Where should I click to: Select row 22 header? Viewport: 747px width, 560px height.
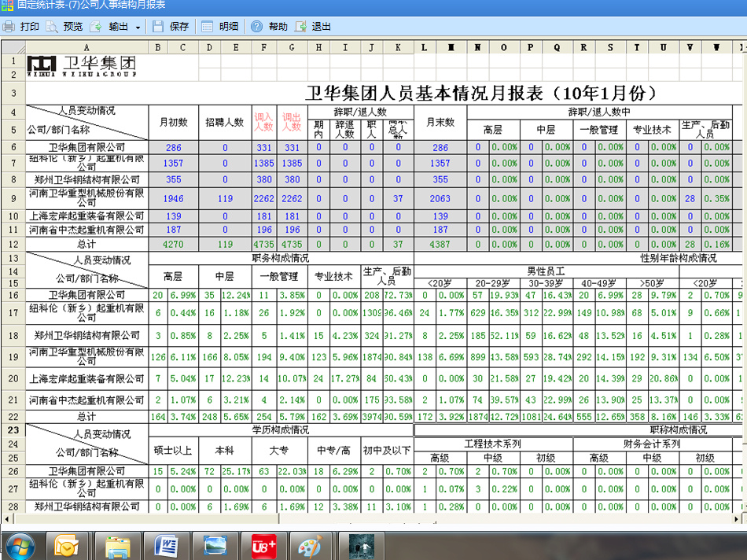pyautogui.click(x=13, y=417)
